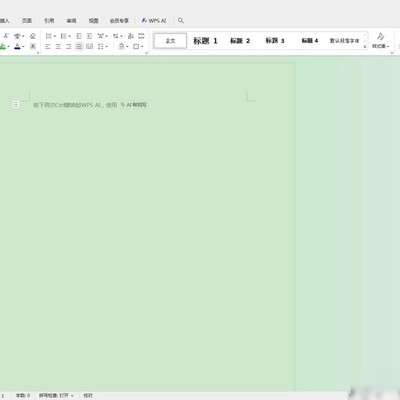
Task: Switch to the 视图 tab
Action: [x=93, y=21]
